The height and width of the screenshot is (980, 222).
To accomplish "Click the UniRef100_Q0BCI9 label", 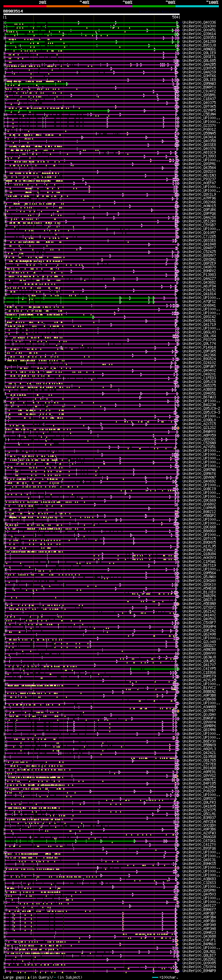I will (199, 489).
